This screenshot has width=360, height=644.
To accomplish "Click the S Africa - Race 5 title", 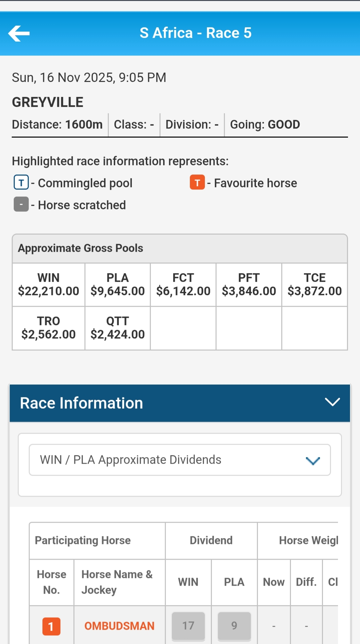I will [x=196, y=33].
